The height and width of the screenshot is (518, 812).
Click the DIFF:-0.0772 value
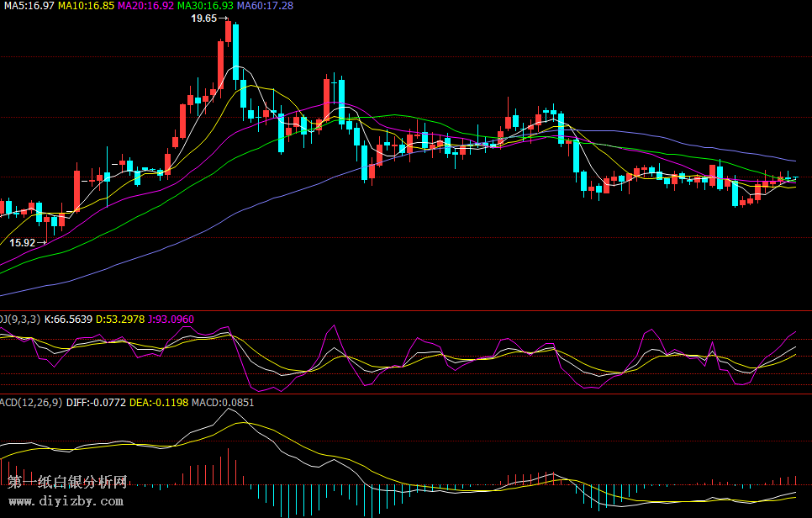95,403
